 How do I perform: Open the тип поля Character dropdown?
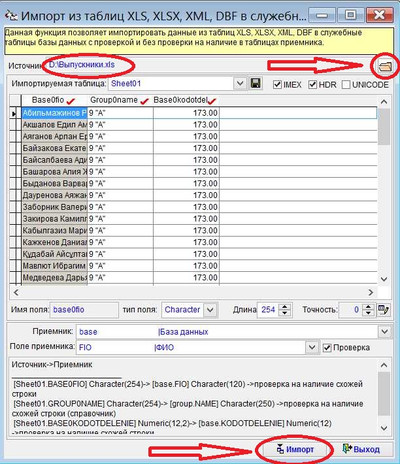[x=210, y=310]
